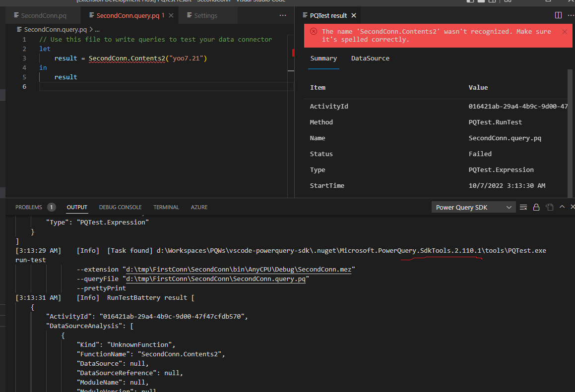Open editor group more actions menu

click(x=283, y=15)
